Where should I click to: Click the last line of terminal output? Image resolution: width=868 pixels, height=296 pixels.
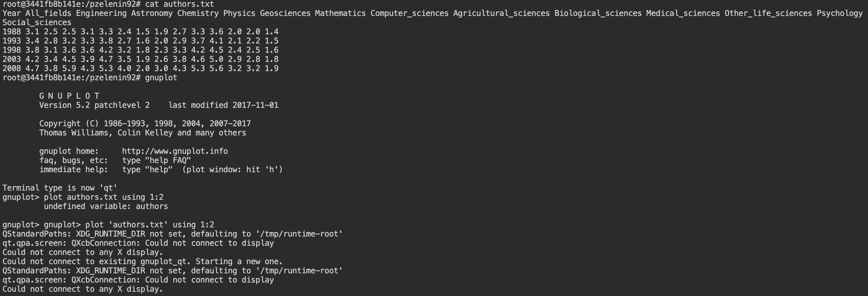point(83,289)
